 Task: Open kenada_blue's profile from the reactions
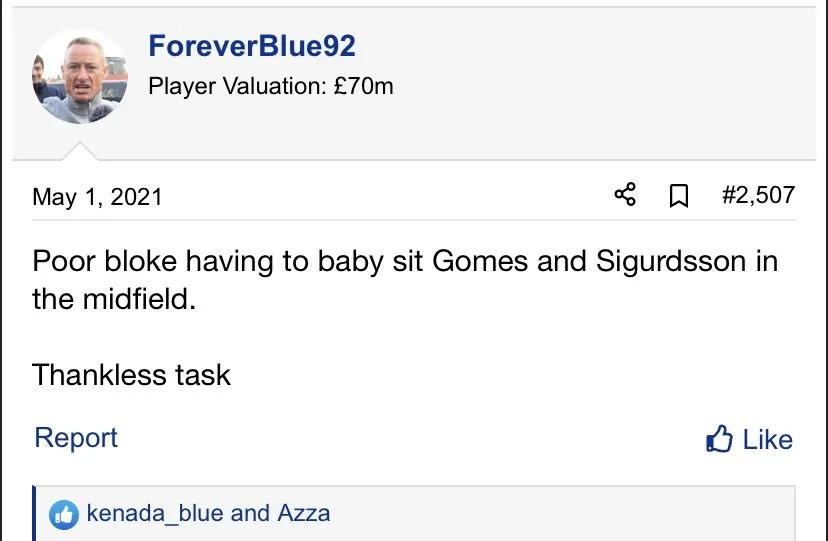[155, 514]
